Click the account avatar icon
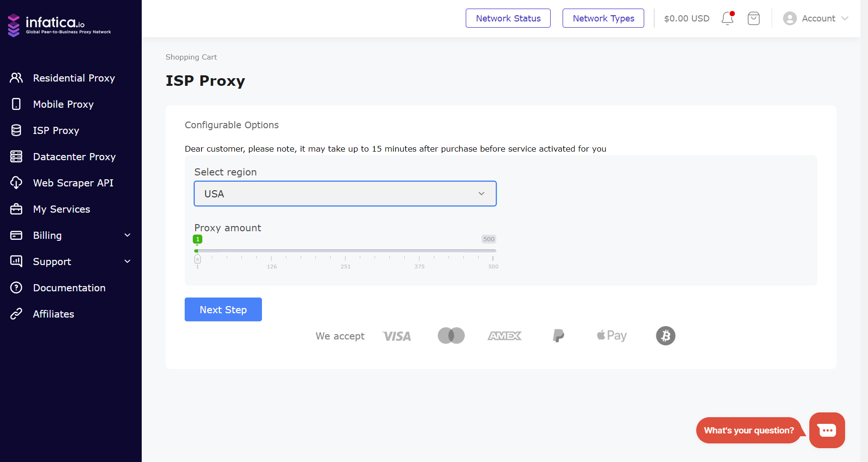Viewport: 868px width, 462px height. coord(790,18)
